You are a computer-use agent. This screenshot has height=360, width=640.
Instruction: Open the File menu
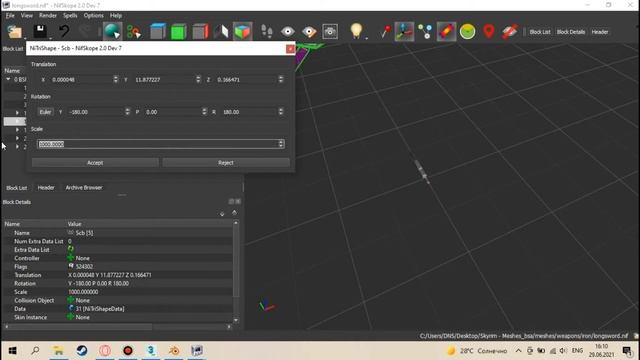(x=10, y=16)
